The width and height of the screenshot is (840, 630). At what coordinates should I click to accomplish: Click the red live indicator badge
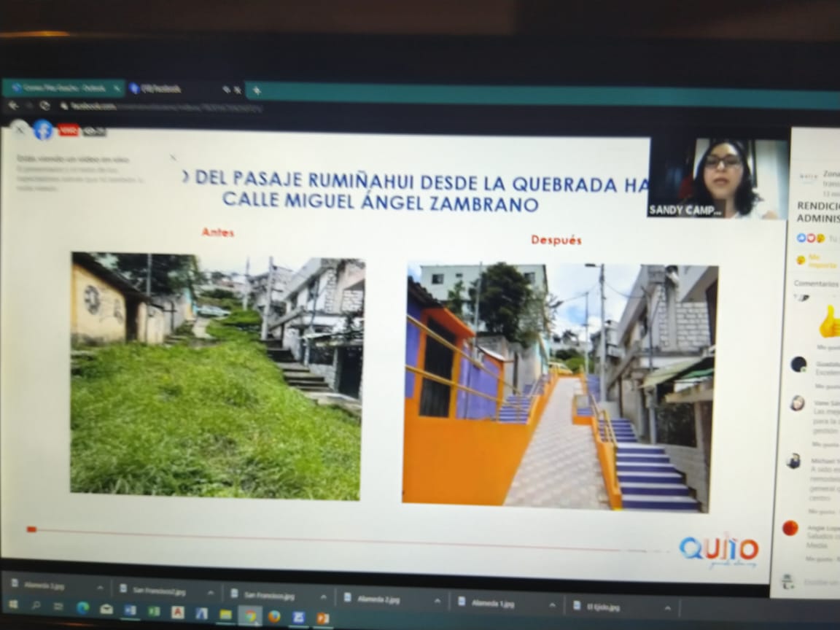68,131
